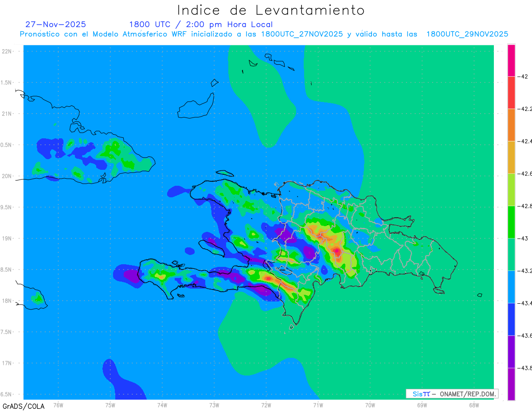Click the title 'Indice de Levantamiento'

(271, 10)
